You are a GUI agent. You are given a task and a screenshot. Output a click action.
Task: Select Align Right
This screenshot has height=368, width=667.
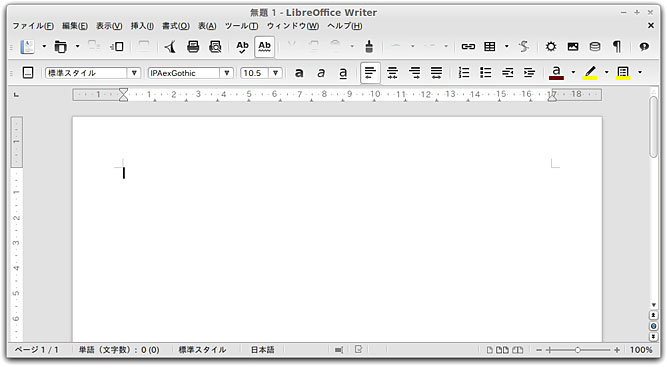click(x=414, y=73)
